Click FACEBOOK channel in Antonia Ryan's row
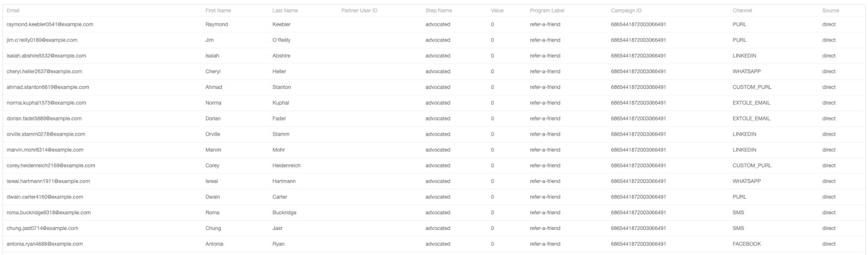Image resolution: width=868 pixels, height=255 pixels. (x=746, y=245)
